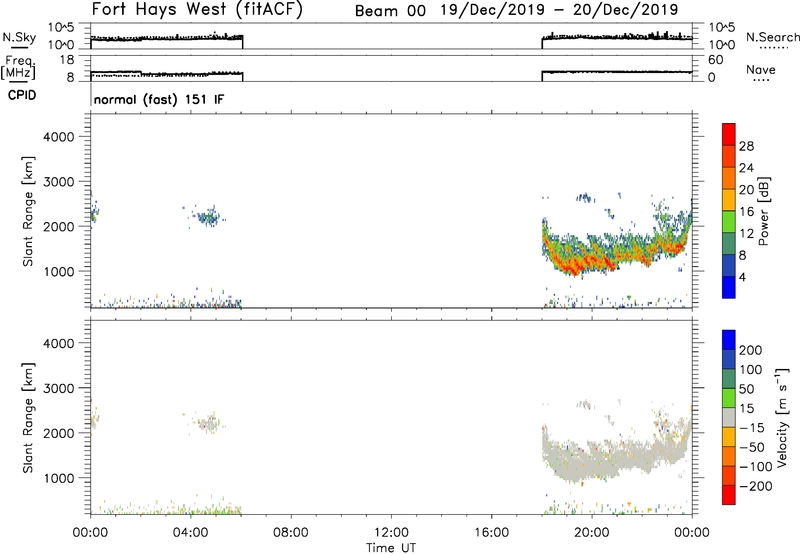
Task: Click the 'Time UT' axis label
Action: pyautogui.click(x=391, y=548)
